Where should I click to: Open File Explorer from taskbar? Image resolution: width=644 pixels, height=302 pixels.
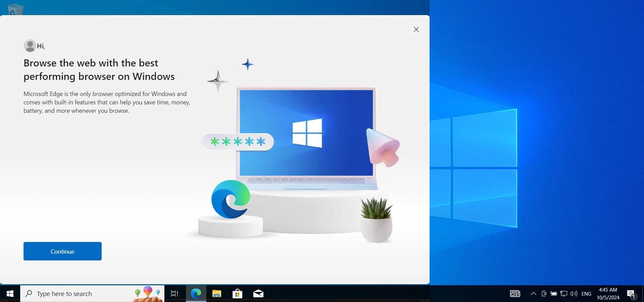click(x=217, y=294)
